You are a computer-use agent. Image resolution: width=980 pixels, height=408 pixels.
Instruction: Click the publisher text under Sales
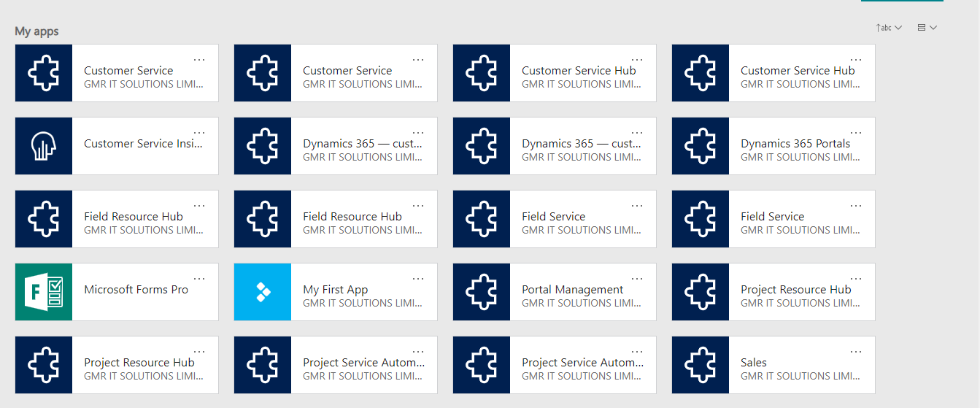tap(800, 376)
